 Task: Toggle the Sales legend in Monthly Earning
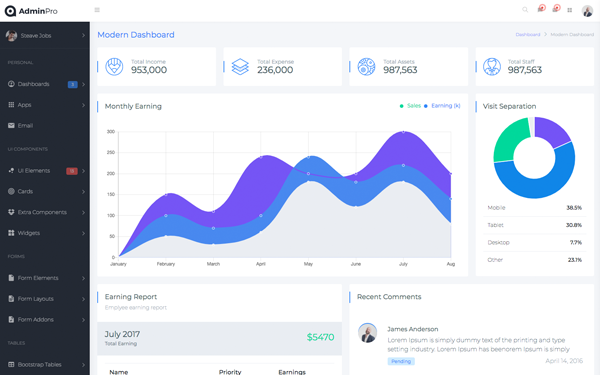coord(410,106)
